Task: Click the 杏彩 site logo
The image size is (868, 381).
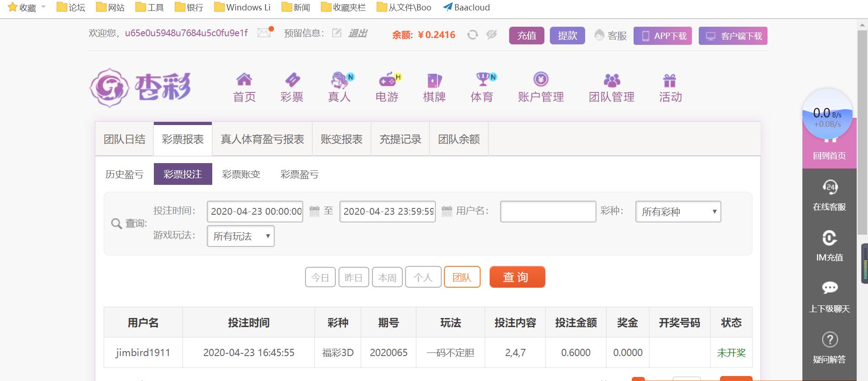Action: tap(140, 87)
